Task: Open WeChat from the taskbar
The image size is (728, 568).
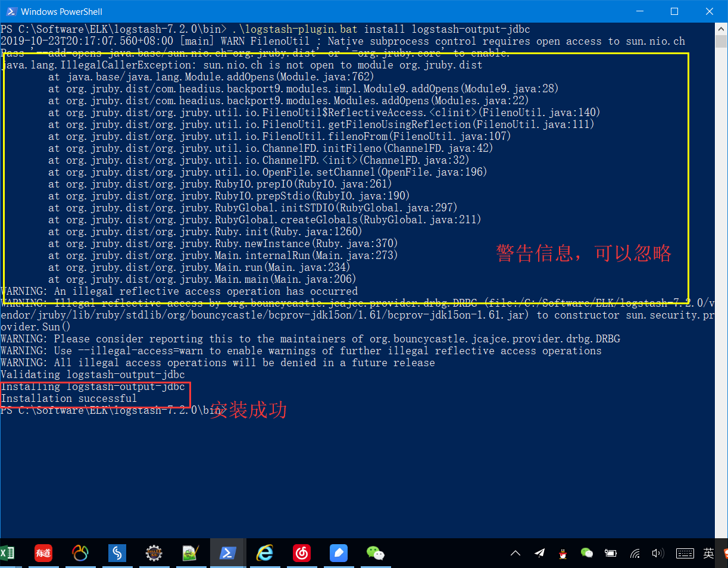Action: (x=375, y=553)
